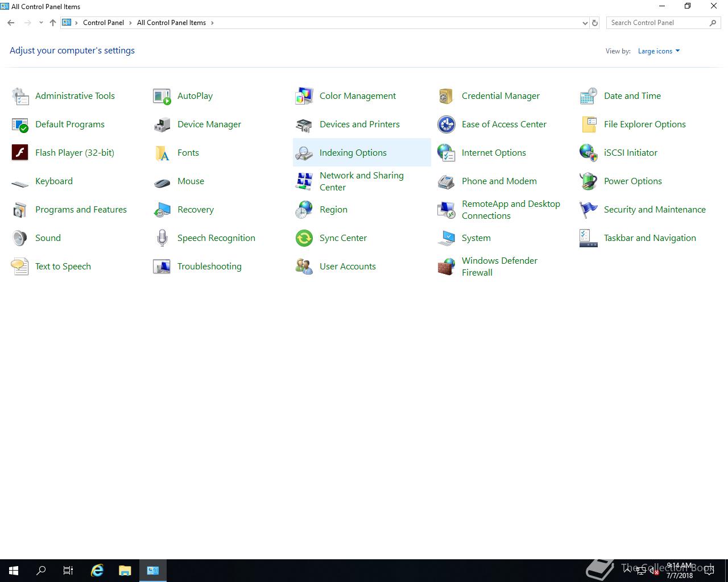Open the Recovery icon
Image resolution: width=728 pixels, height=582 pixels.
pos(162,210)
